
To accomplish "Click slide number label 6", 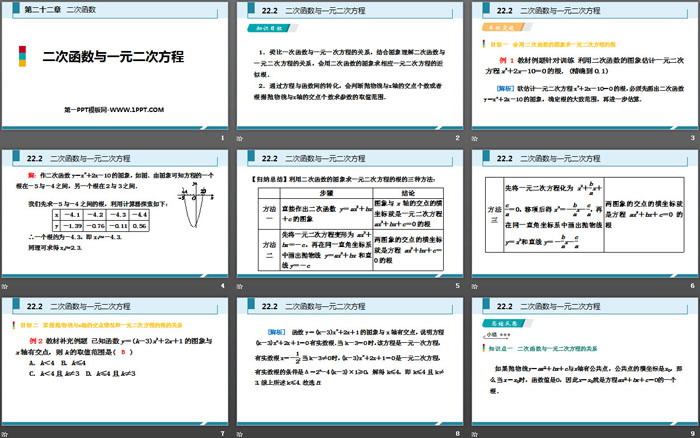I will click(692, 286).
